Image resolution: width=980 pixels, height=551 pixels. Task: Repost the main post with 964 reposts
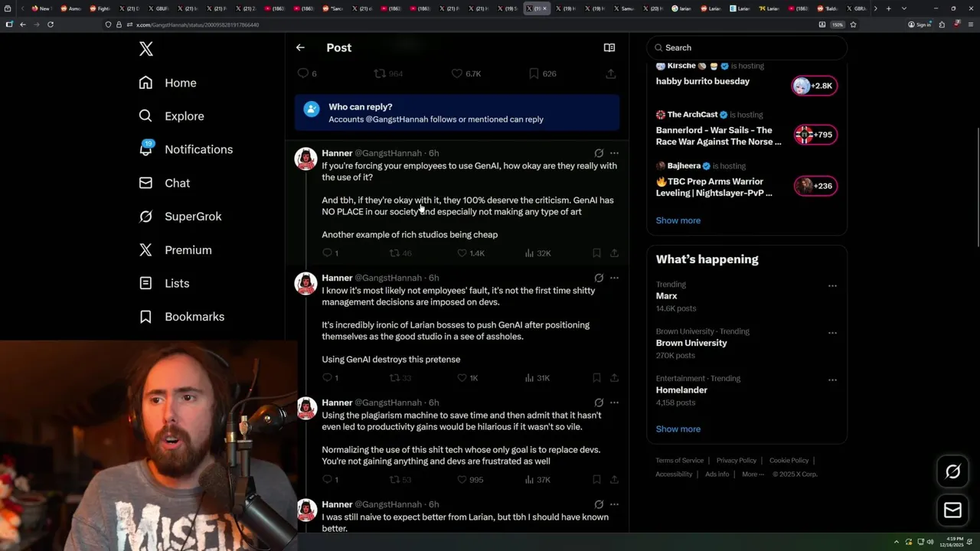[388, 73]
